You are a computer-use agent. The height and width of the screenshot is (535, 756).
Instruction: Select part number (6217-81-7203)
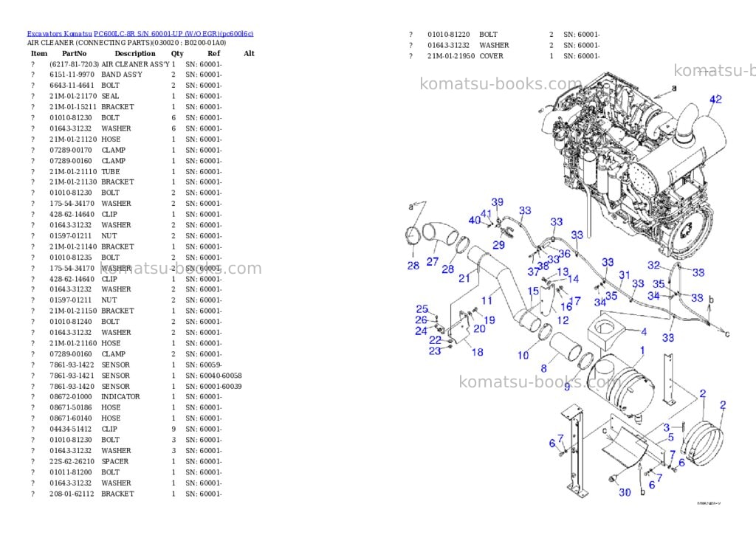(x=75, y=64)
